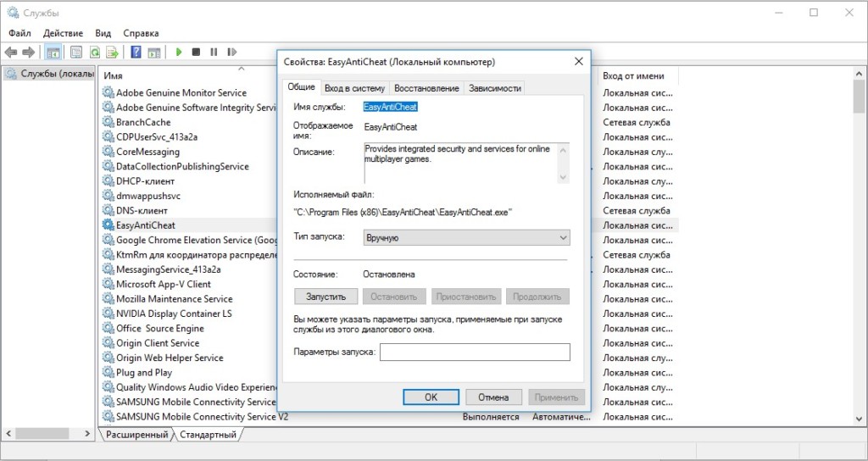Open the Файл menu

(x=20, y=33)
